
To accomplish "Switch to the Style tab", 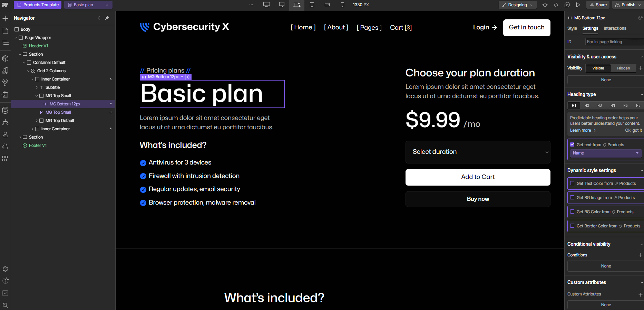I will point(572,28).
